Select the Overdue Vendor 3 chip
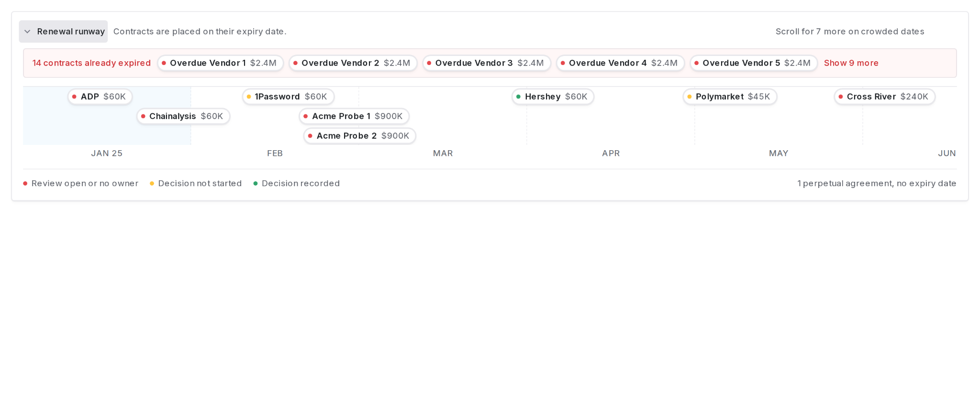This screenshot has height=420, width=980. point(487,63)
